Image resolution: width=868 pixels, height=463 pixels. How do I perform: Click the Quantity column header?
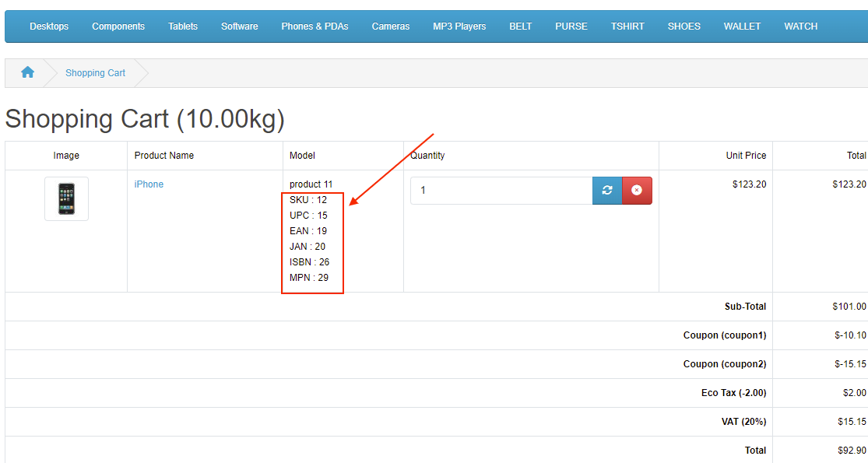[427, 156]
